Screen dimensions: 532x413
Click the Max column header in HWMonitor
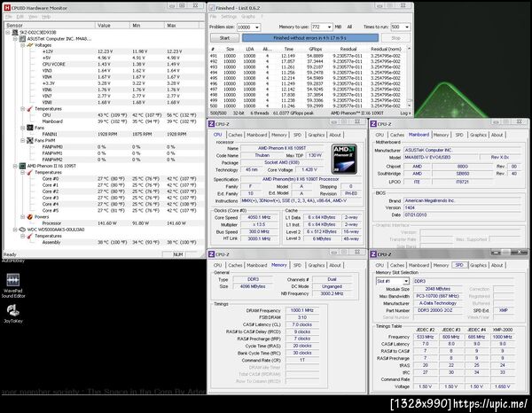tap(182, 26)
